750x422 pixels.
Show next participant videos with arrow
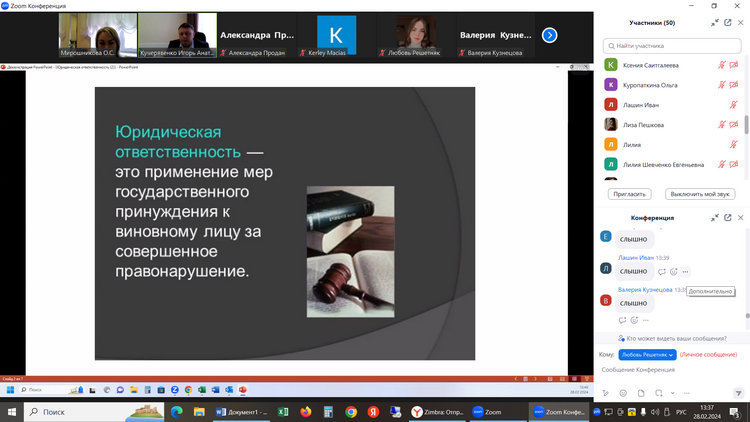549,35
